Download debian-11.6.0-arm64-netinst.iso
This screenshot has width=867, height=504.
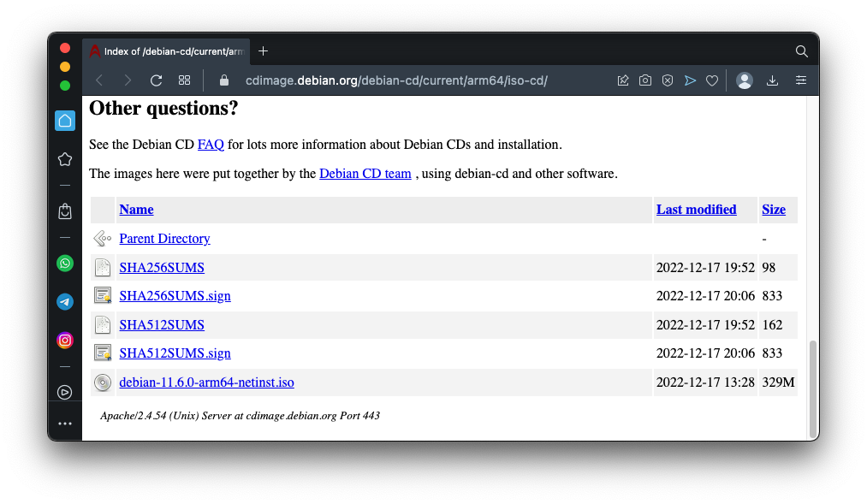coord(206,382)
